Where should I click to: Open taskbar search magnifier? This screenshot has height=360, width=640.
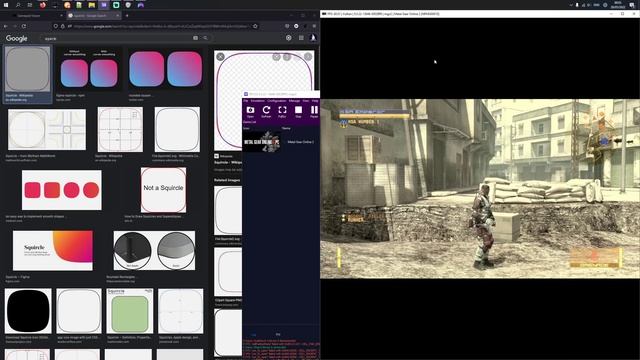(x=18, y=5)
